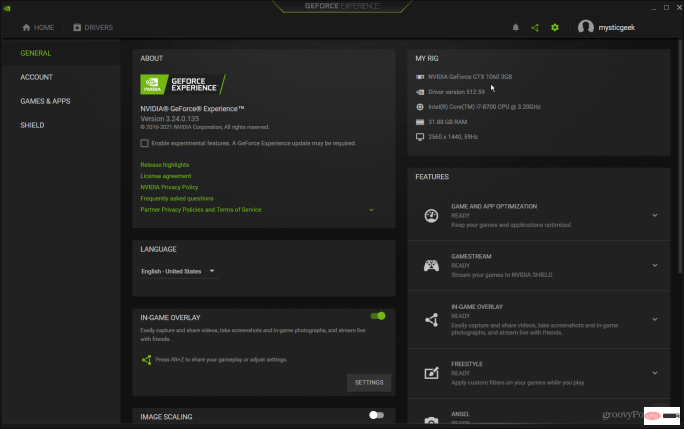Open the share icon in top bar
684x429 pixels.
(535, 27)
